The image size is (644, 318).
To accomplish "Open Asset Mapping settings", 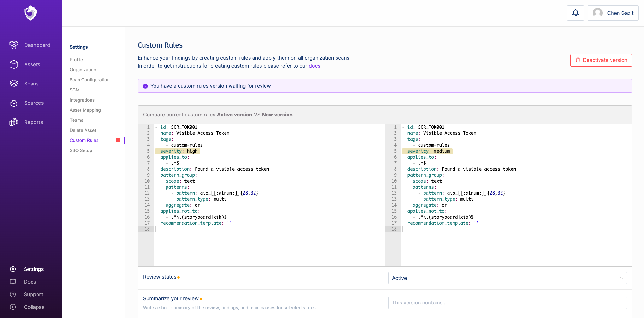I will (85, 110).
